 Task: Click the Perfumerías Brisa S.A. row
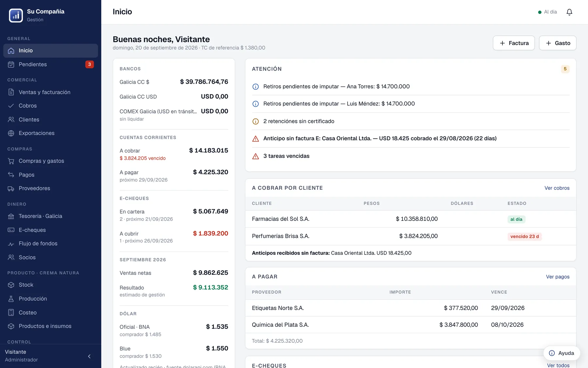411,236
